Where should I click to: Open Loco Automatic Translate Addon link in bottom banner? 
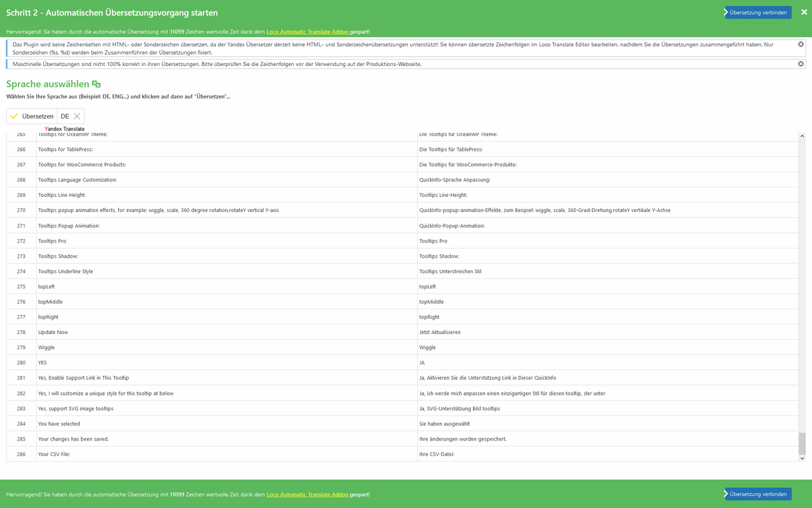[x=307, y=495]
